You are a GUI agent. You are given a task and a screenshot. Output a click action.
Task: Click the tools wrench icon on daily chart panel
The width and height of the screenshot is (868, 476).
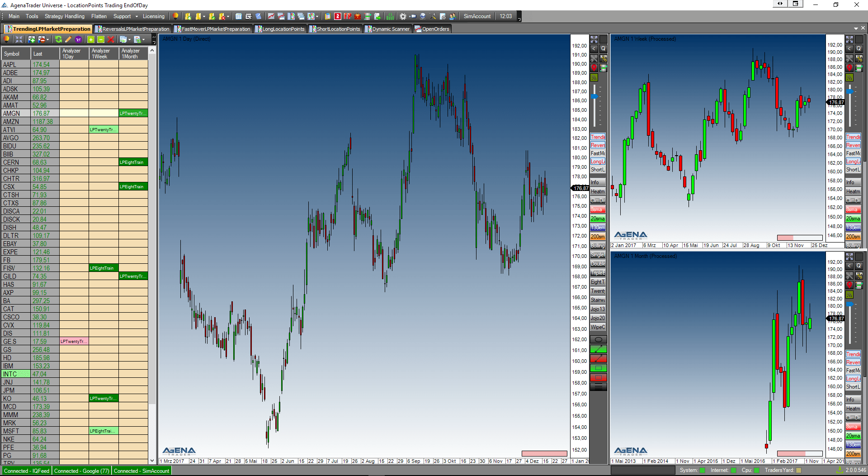[594, 58]
